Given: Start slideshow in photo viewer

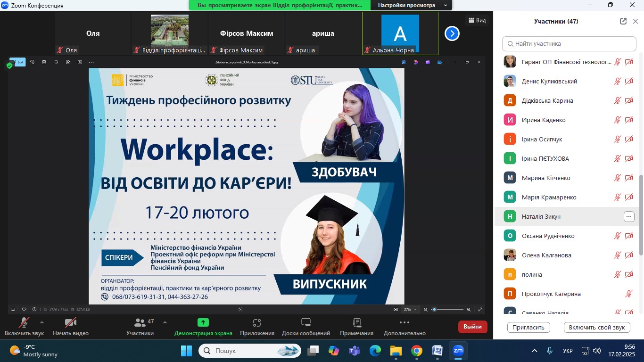Looking at the screenshot, I should (80, 62).
